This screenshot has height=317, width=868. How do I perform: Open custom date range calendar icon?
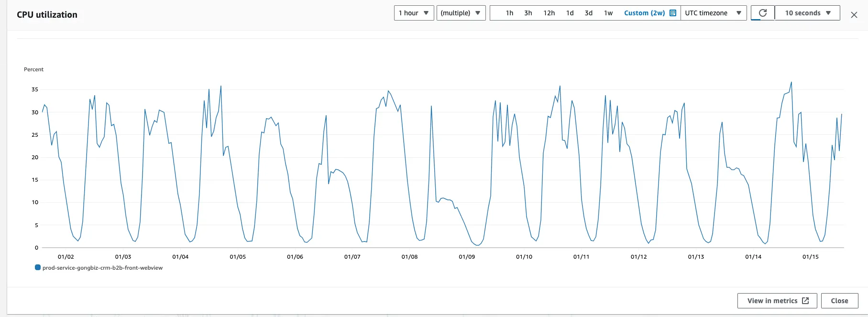(x=673, y=13)
